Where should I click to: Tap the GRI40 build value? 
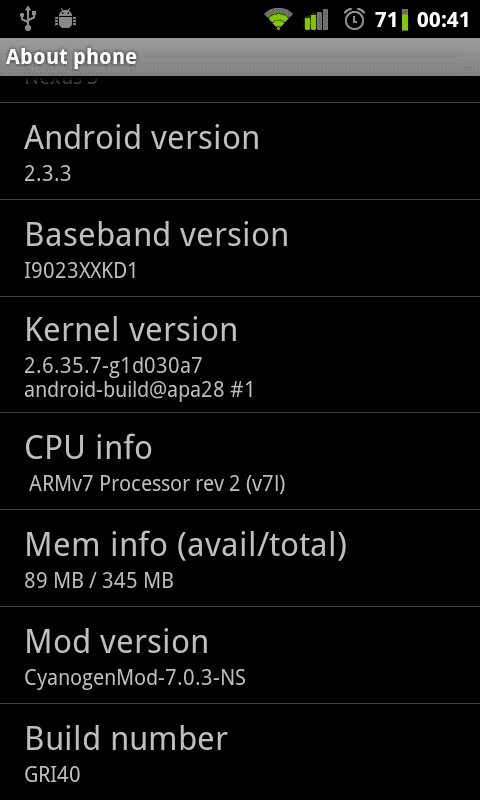click(53, 774)
